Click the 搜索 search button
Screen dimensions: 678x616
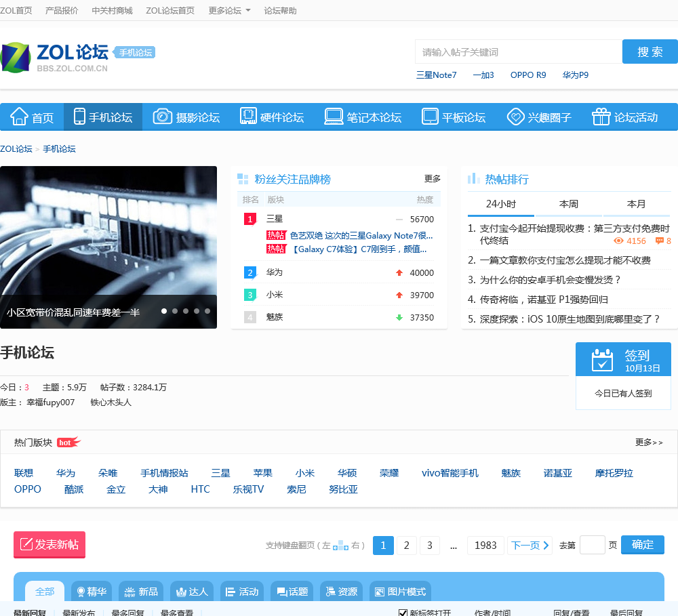click(x=650, y=52)
